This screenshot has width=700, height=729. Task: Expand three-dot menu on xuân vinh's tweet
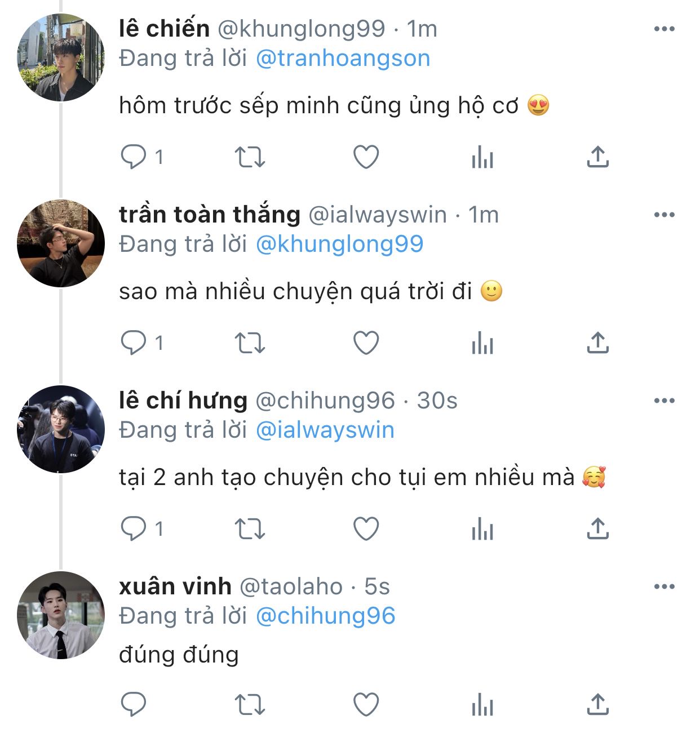[x=664, y=587]
